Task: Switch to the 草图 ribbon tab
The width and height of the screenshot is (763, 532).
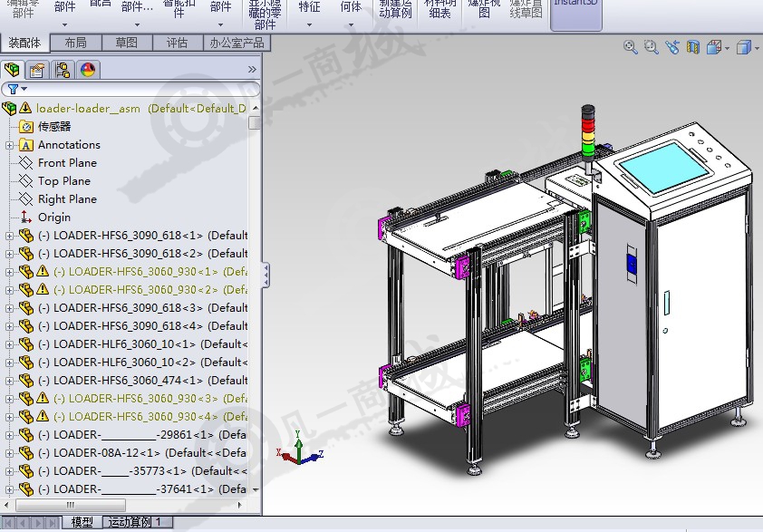Action: (x=127, y=43)
